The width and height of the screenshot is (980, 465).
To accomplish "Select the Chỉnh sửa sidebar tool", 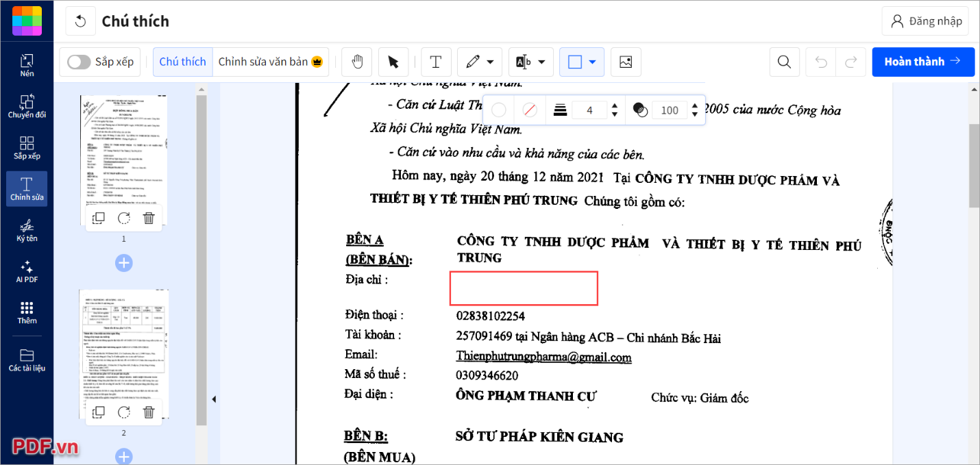I will click(27, 189).
